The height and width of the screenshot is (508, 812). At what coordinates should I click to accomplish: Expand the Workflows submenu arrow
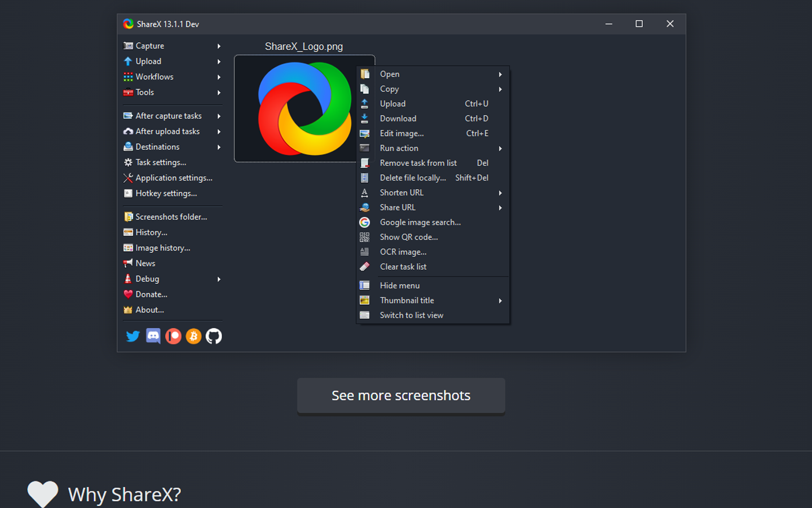[219, 77]
